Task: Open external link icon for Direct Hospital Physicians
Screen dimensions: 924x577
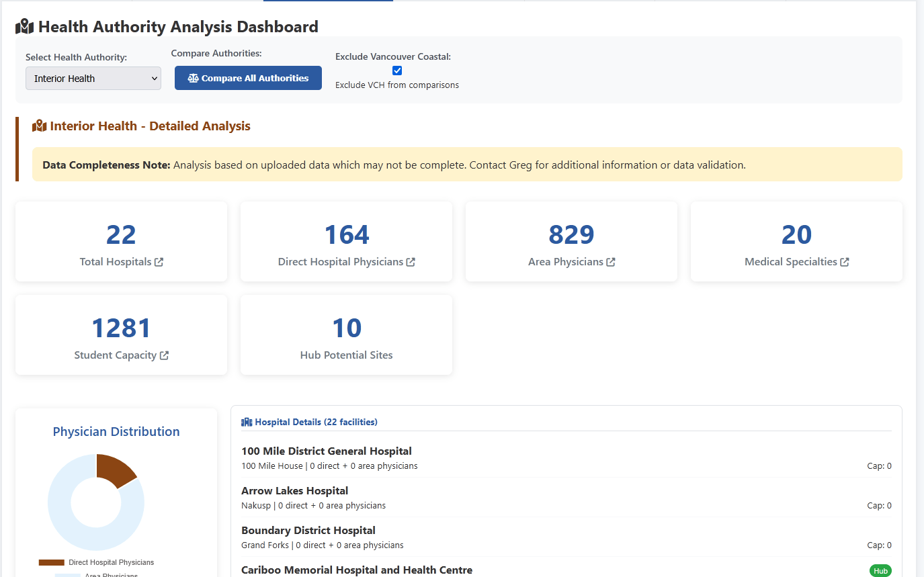Action: 411,262
